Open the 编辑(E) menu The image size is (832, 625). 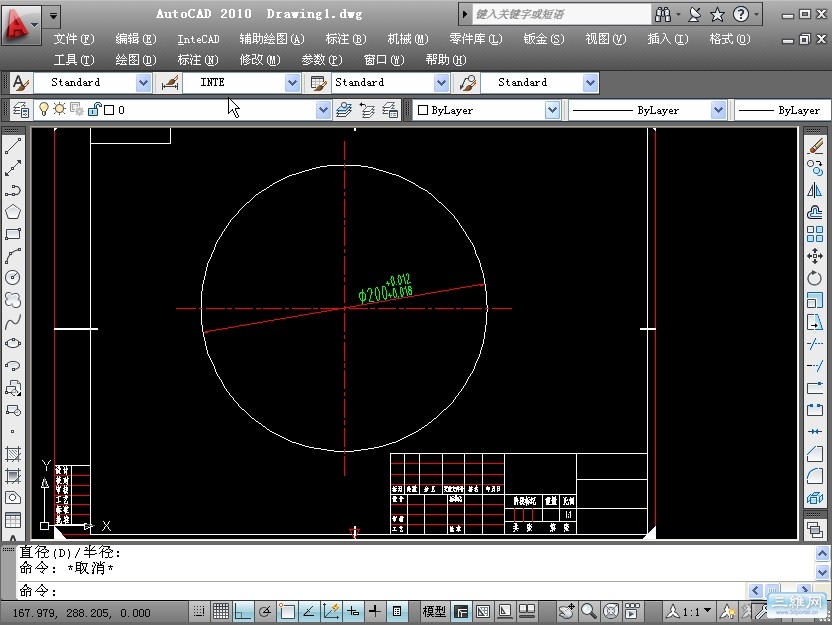tap(136, 39)
